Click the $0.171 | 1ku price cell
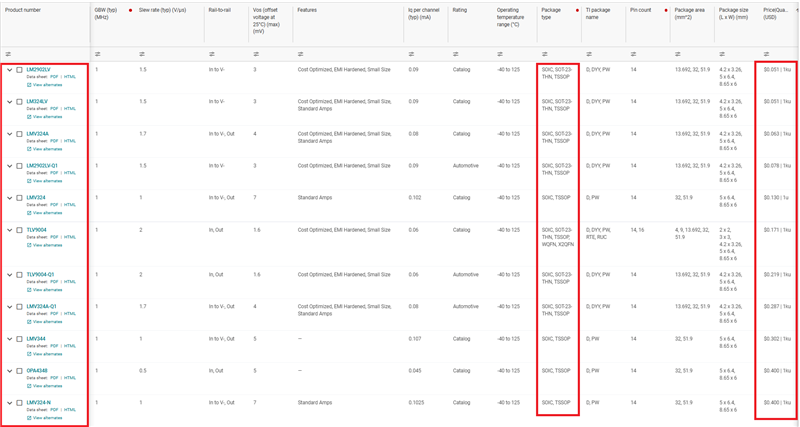 click(777, 230)
